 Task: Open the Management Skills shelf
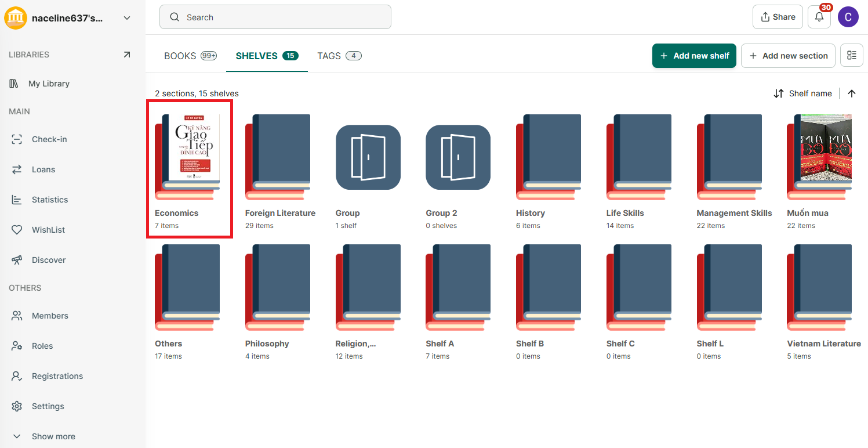734,172
